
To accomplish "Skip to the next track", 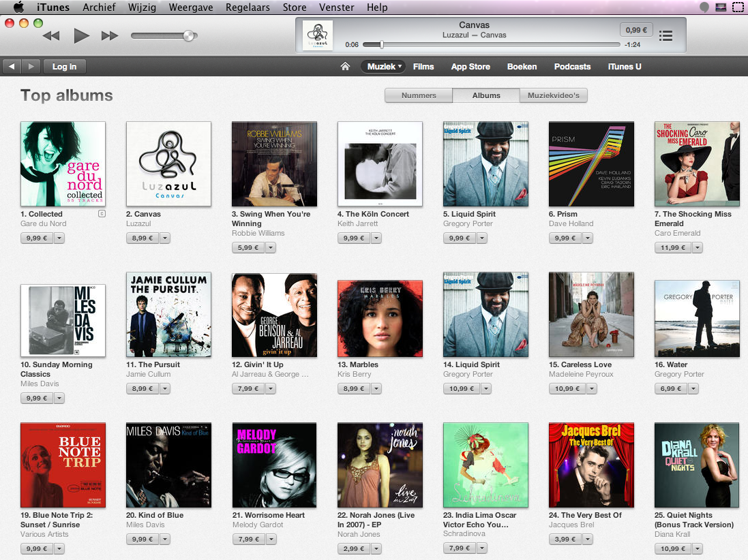I will (110, 36).
